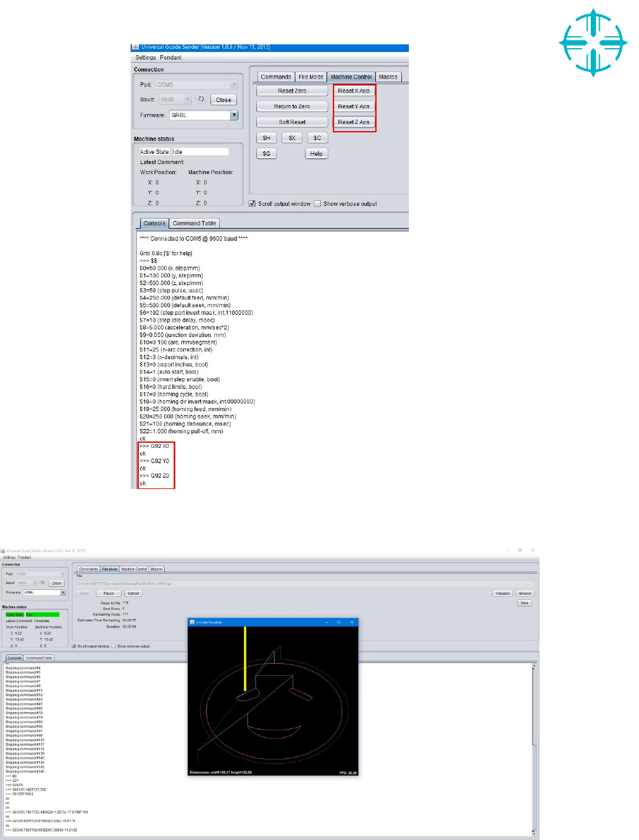This screenshot has height=840, width=639.
Task: Click the $G parser state button
Action: [266, 153]
